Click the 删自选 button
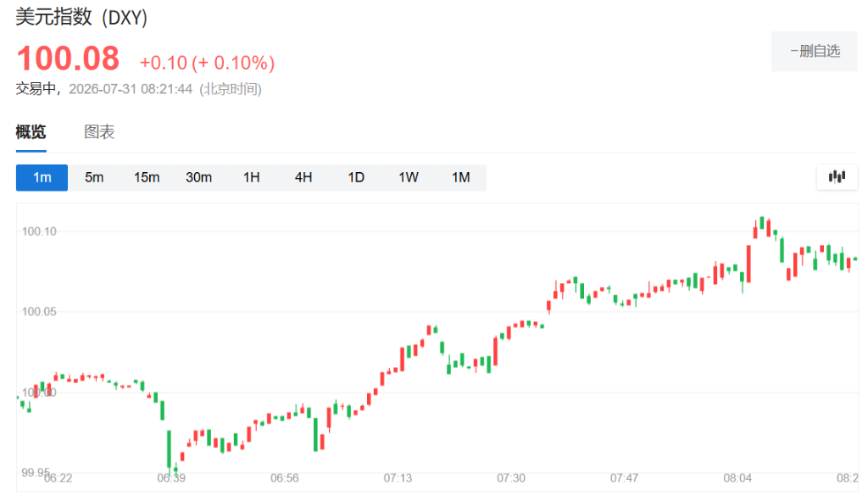 [x=815, y=52]
